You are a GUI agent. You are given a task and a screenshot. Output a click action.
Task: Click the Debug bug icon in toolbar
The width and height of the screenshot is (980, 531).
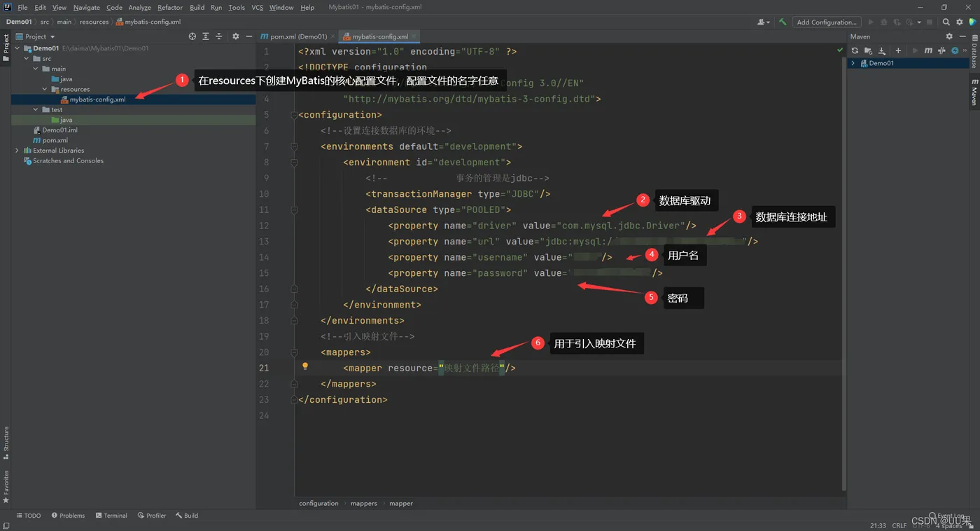pos(885,22)
